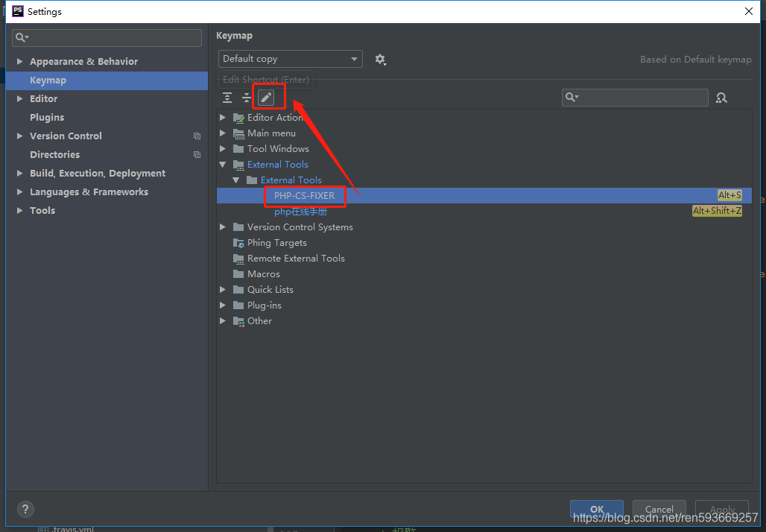Click the PhpStorm logo in title bar
This screenshot has width=766, height=532.
point(18,11)
